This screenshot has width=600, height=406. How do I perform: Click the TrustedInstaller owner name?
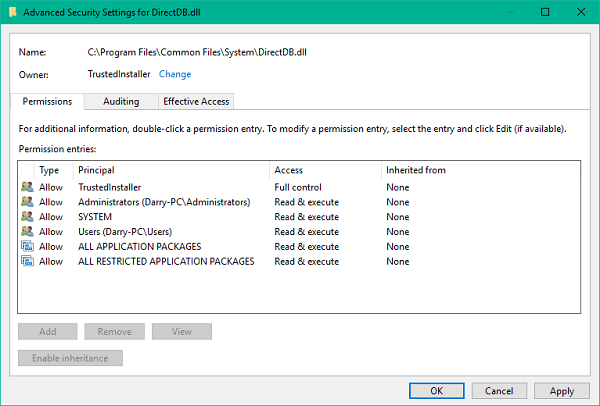coord(119,74)
